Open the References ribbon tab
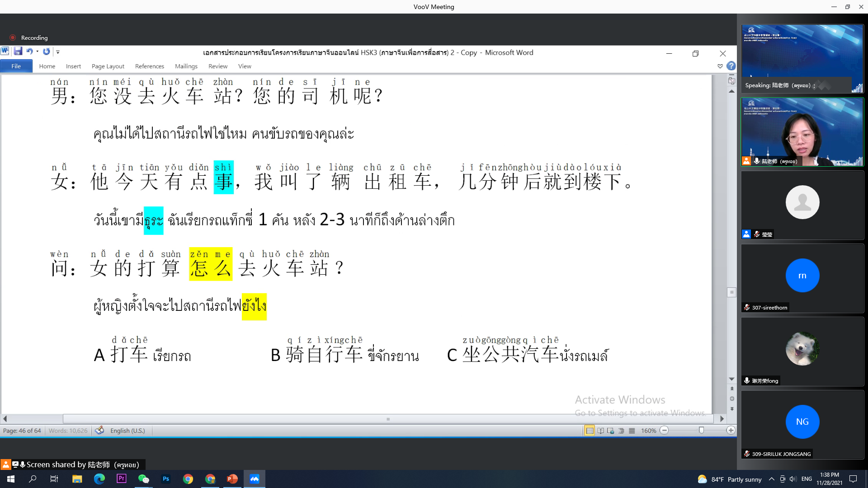Screen dimensions: 868x488 coord(150,66)
